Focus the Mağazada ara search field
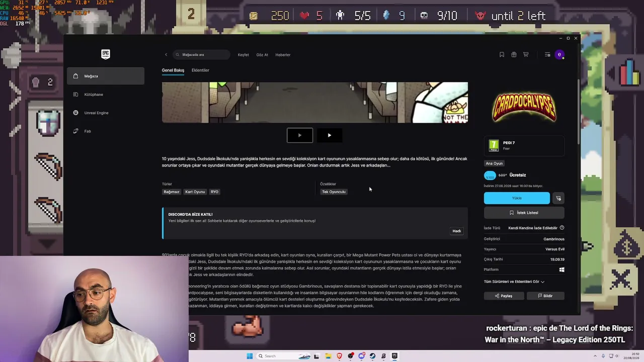This screenshot has height=362, width=644. (x=201, y=55)
